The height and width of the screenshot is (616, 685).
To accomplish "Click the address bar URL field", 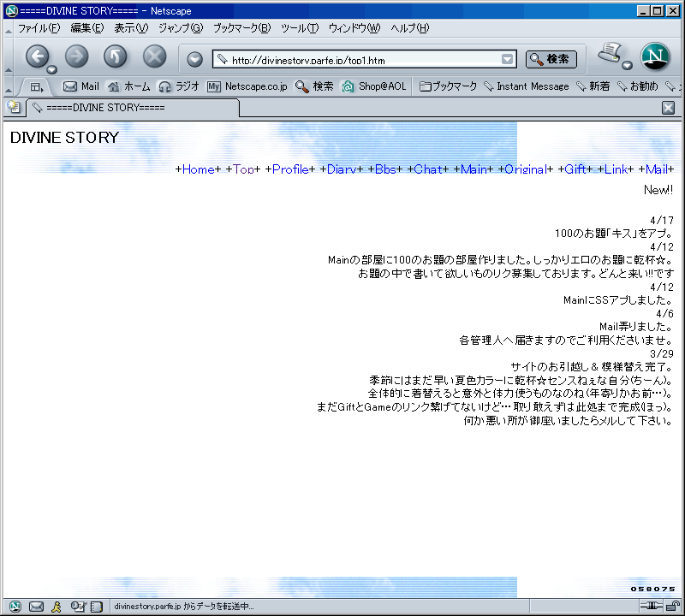I will tap(365, 60).
